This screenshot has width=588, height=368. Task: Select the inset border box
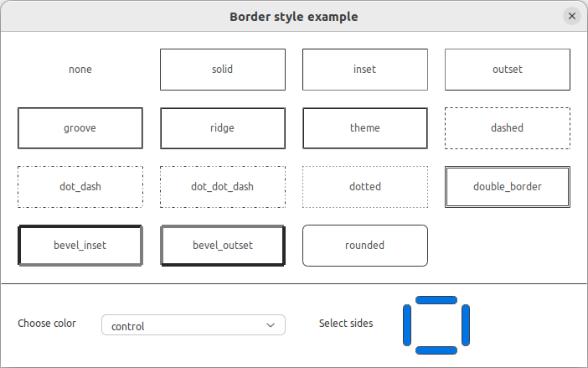pos(365,70)
